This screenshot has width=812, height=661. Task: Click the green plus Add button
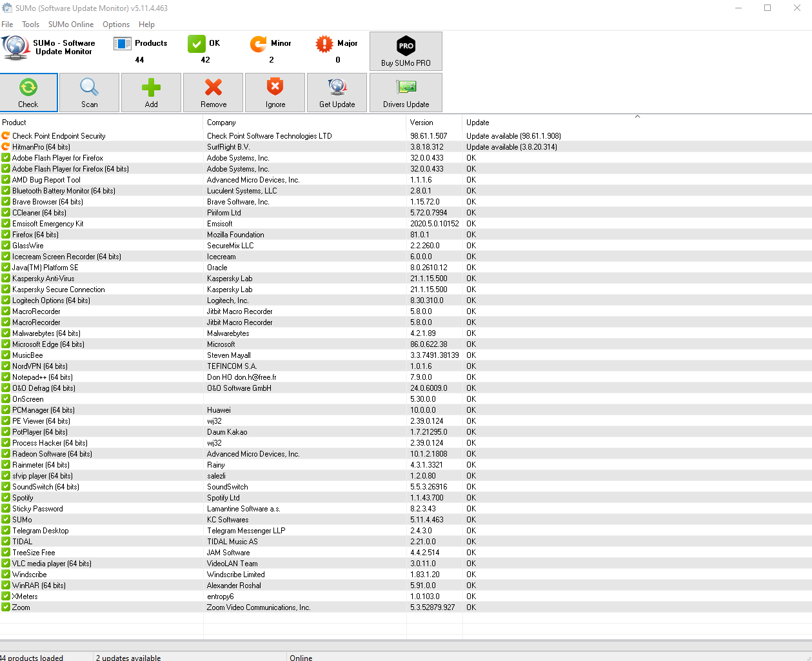pyautogui.click(x=151, y=92)
